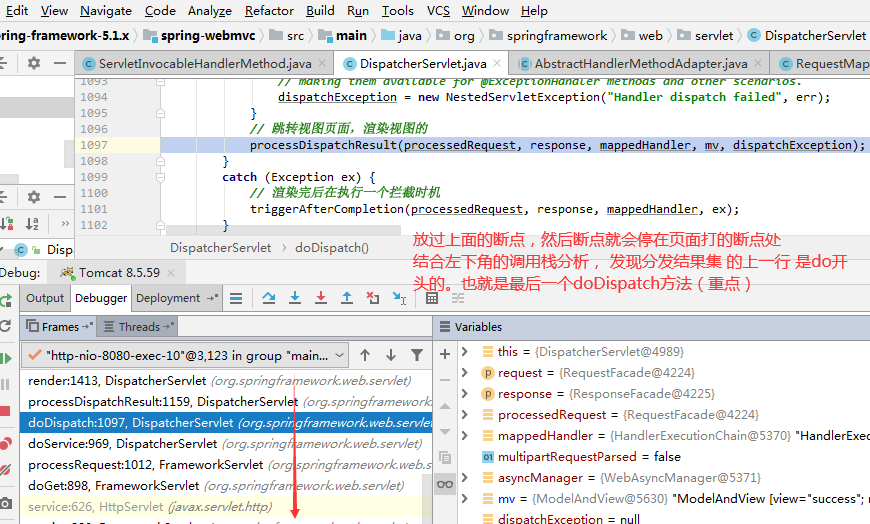870x524 pixels.
Task: Click 'servlet' folder in navigation breadcrumb
Action: pos(706,36)
